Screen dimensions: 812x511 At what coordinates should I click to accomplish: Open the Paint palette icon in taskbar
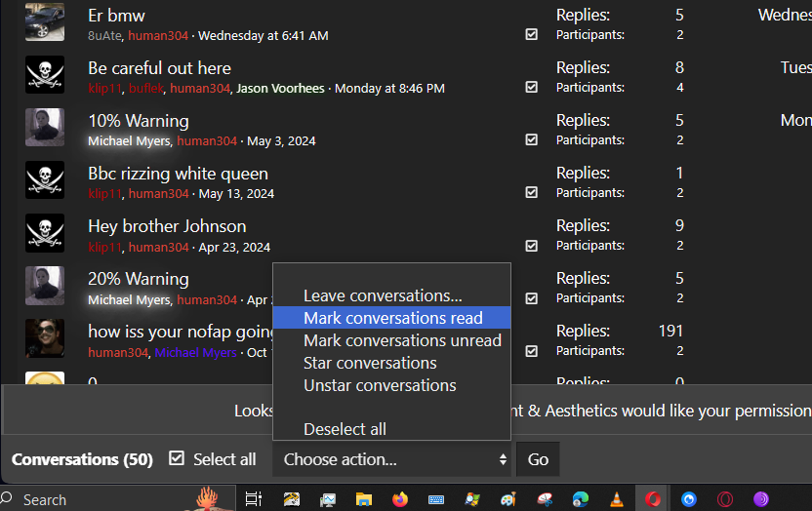(x=507, y=499)
